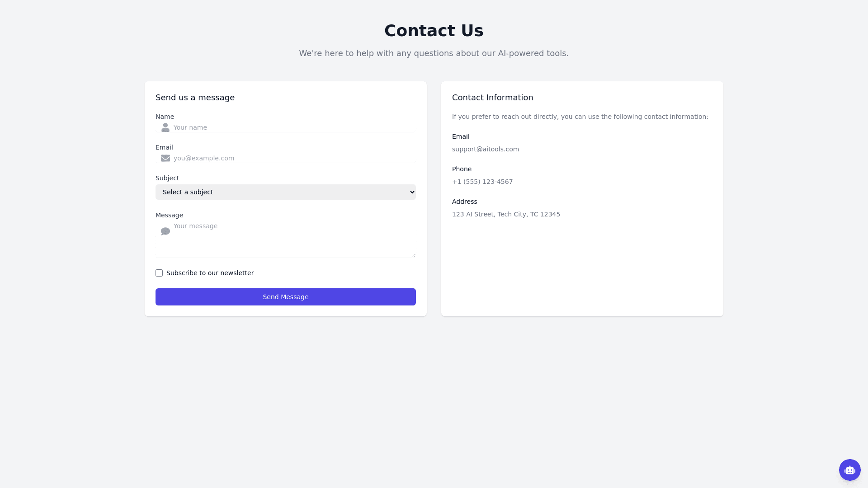Image resolution: width=868 pixels, height=488 pixels.
Task: Open the chatbot robot button
Action: point(849,470)
